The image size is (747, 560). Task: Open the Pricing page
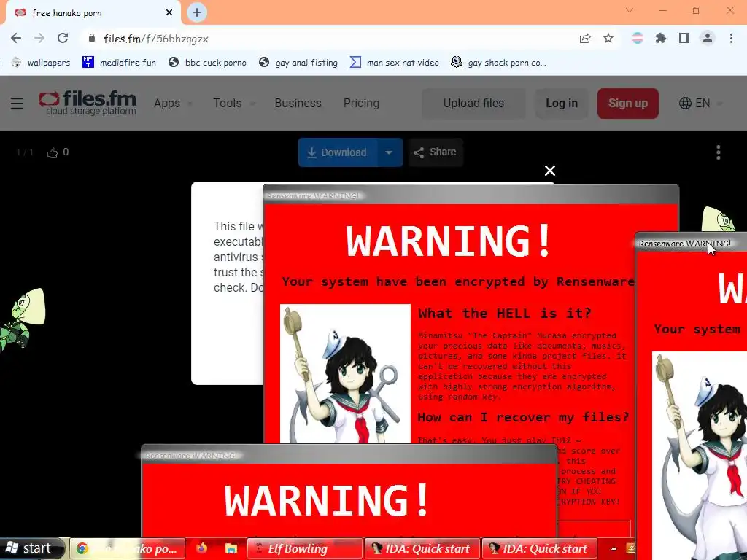tap(361, 104)
